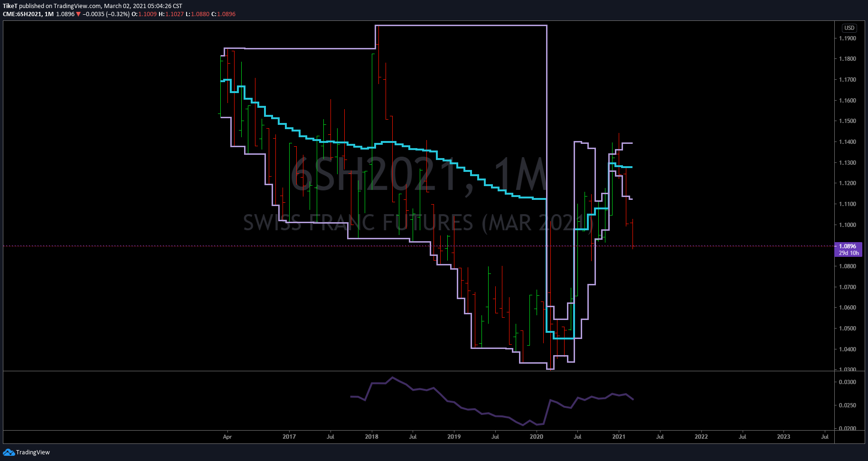Click the 1.0700 price axis label
868x461 pixels.
pyautogui.click(x=848, y=287)
